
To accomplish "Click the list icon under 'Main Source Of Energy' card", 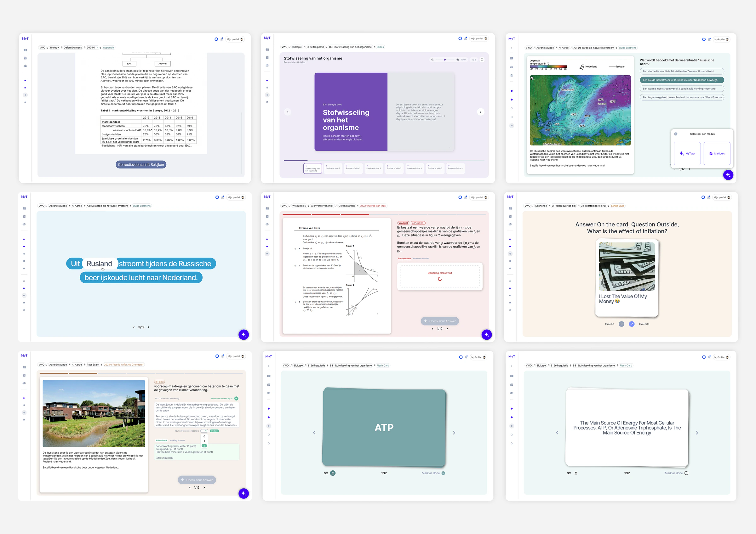I will tap(576, 473).
